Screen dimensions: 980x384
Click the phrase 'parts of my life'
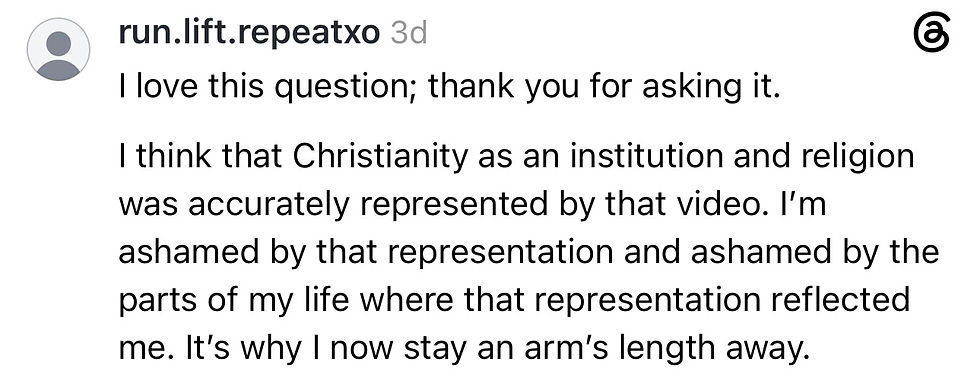(233, 301)
